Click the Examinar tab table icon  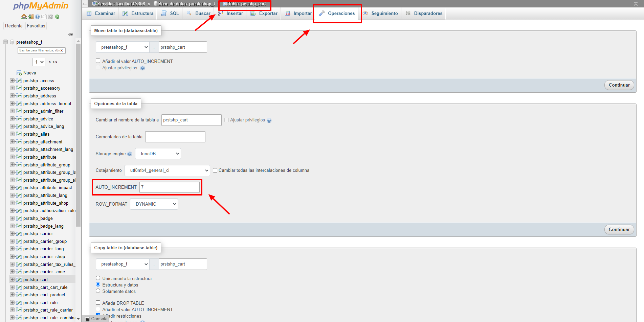point(89,13)
